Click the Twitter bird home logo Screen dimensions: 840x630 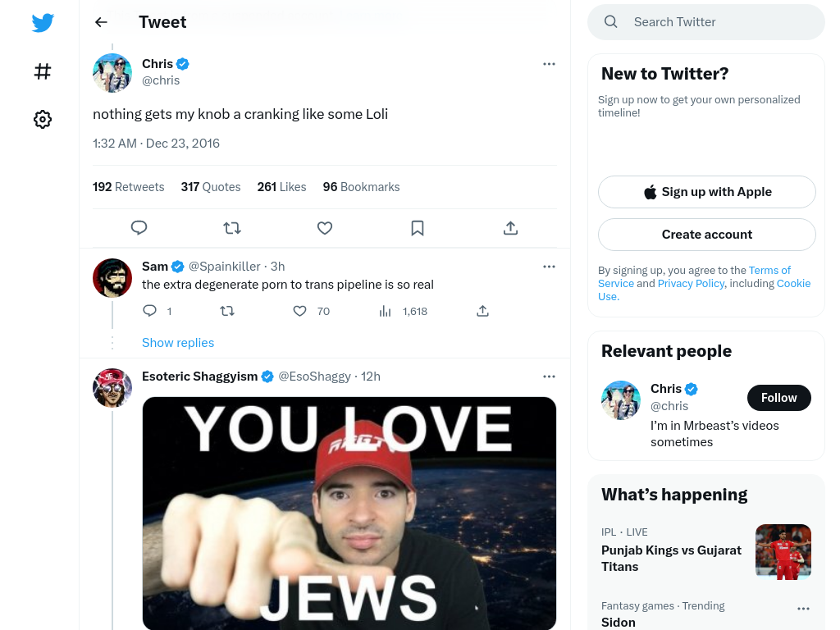(x=43, y=22)
